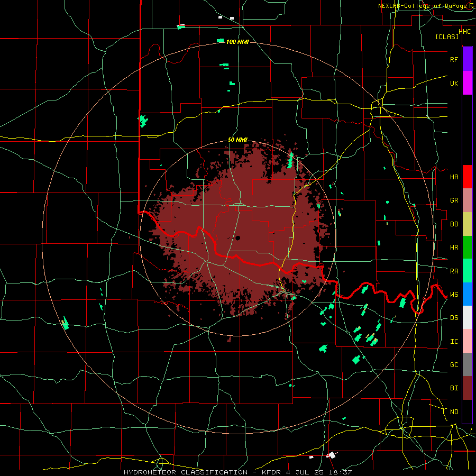
Task: Click the BD legend label text
Action: pos(454,224)
